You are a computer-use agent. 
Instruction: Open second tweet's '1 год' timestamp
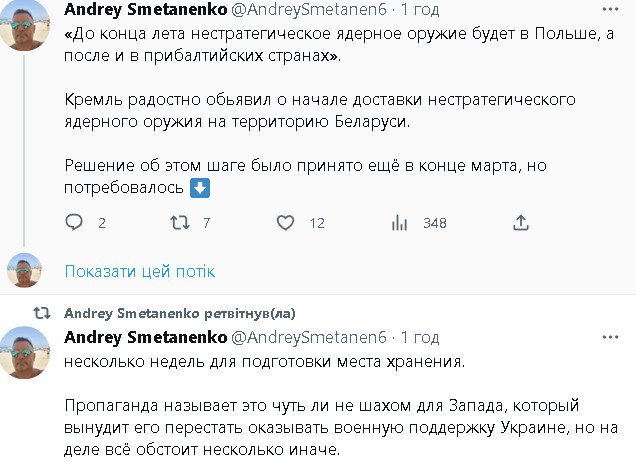tap(418, 337)
